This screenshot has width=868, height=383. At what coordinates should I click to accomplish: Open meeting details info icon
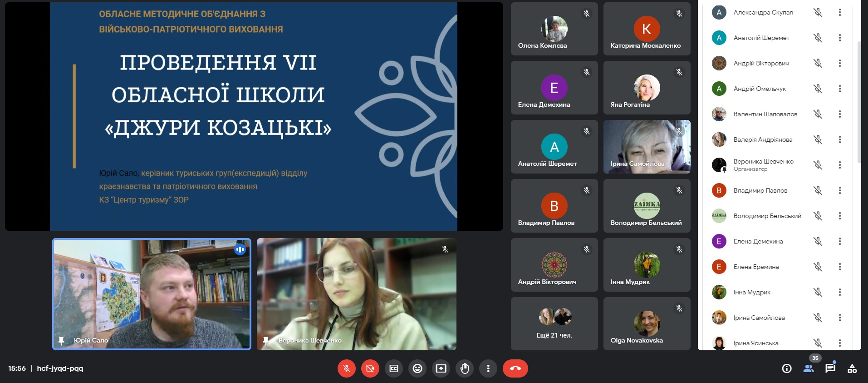tap(787, 368)
